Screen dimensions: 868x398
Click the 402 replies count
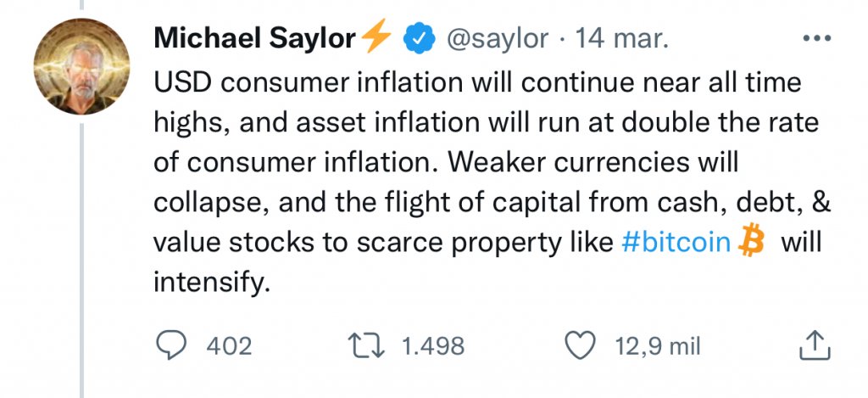click(x=229, y=346)
